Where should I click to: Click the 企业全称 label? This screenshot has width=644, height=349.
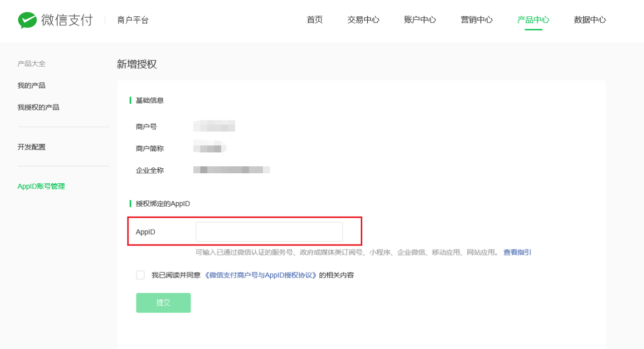tap(150, 170)
